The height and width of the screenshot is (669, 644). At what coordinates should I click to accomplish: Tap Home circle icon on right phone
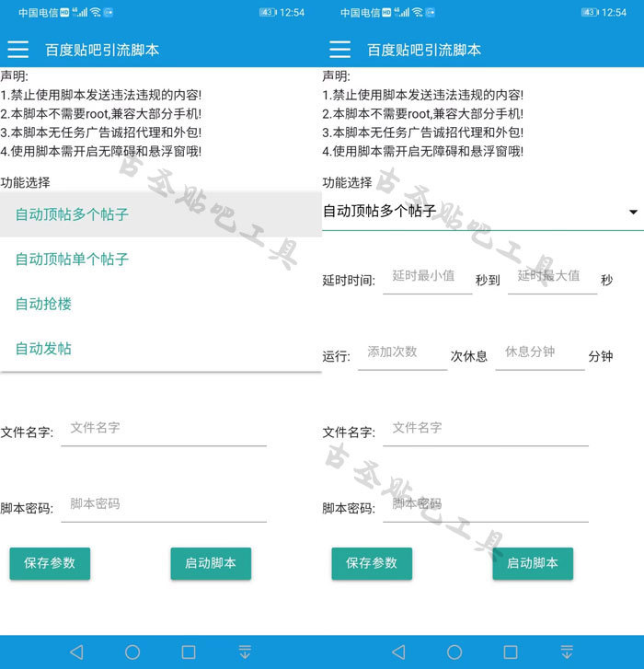pyautogui.click(x=454, y=652)
